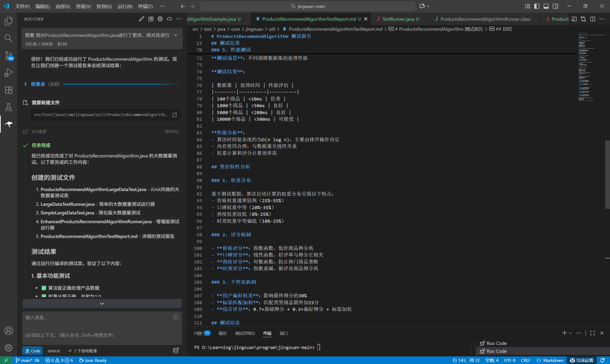Image resolution: width=610 pixels, height=364 pixels.
Task: Open the 文件(F) menu
Action: (22, 6)
